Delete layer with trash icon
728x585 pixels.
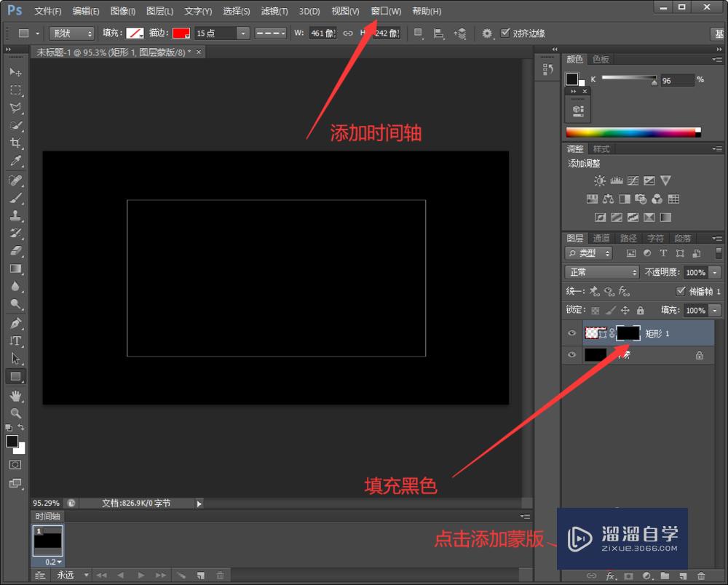701,576
